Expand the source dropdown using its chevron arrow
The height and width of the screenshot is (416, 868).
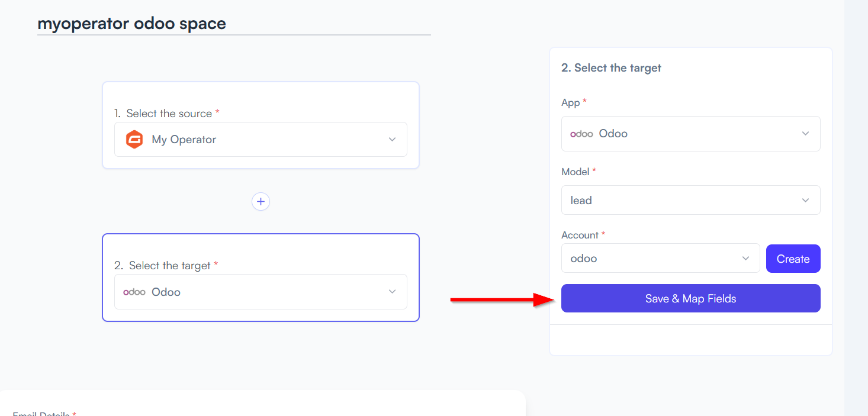coord(392,140)
